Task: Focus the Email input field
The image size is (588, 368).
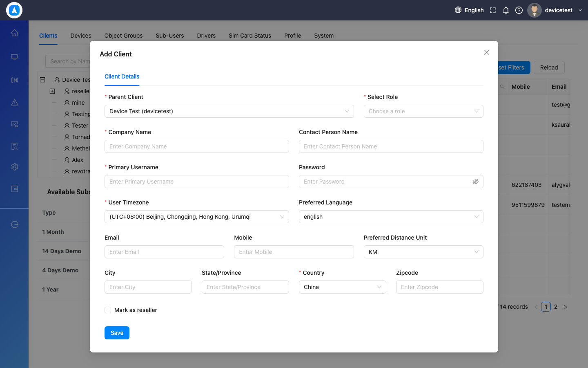Action: click(x=164, y=252)
